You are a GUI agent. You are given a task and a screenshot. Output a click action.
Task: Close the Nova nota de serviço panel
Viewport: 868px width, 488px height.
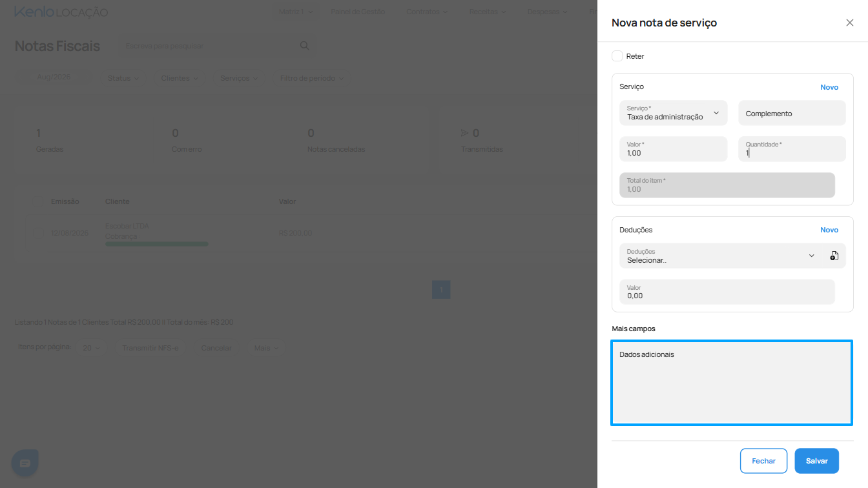(849, 23)
